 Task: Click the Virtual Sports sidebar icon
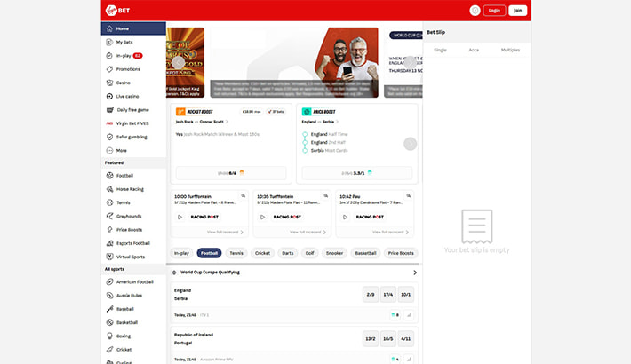[109, 257]
